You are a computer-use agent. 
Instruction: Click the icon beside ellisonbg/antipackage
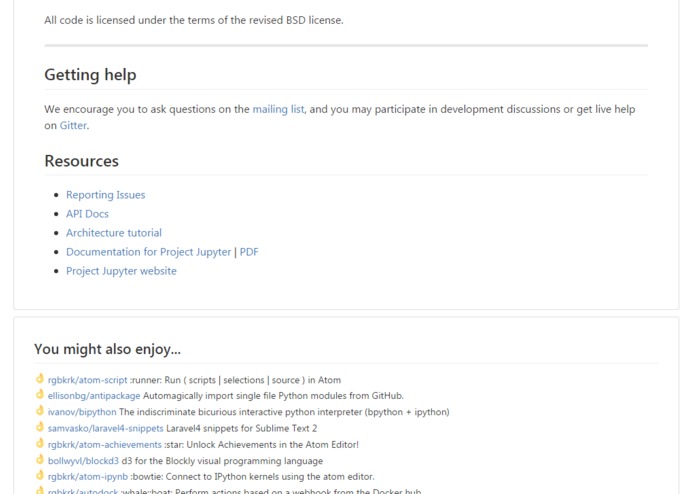click(x=40, y=395)
